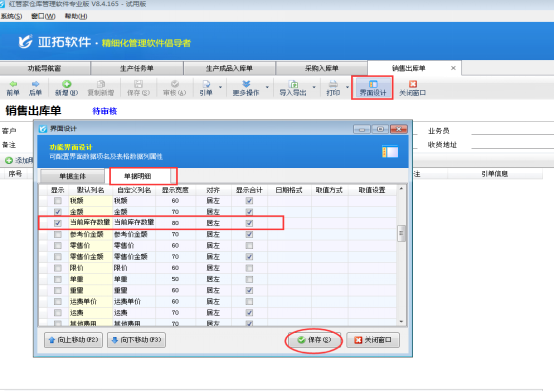
Task: Open the 界面设计 interface design tool
Action: coord(373,88)
